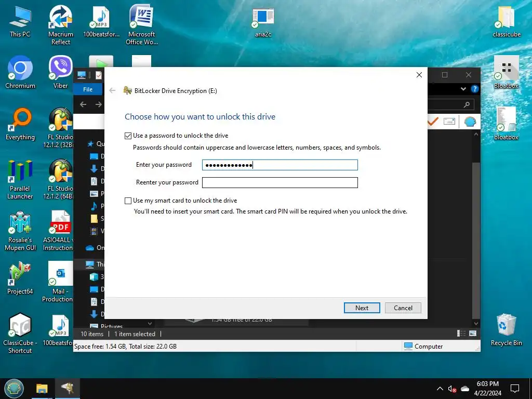Open the aria2c desktop icon

pos(263,22)
